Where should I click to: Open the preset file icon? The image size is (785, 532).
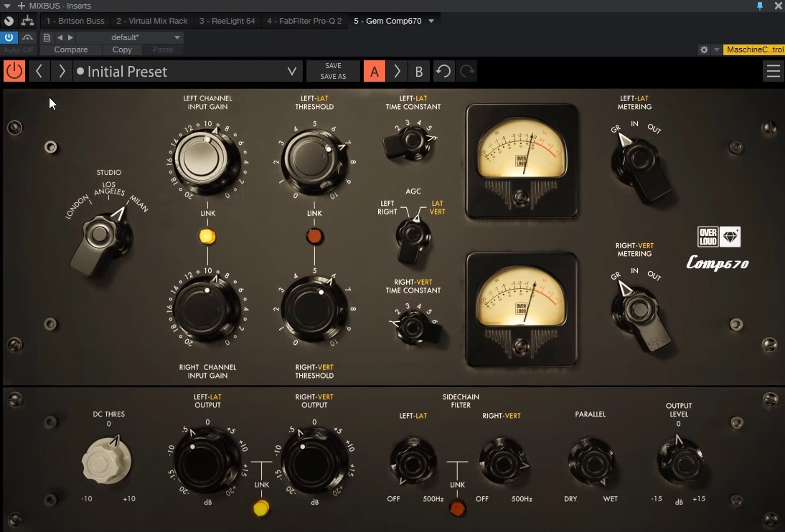coord(47,37)
